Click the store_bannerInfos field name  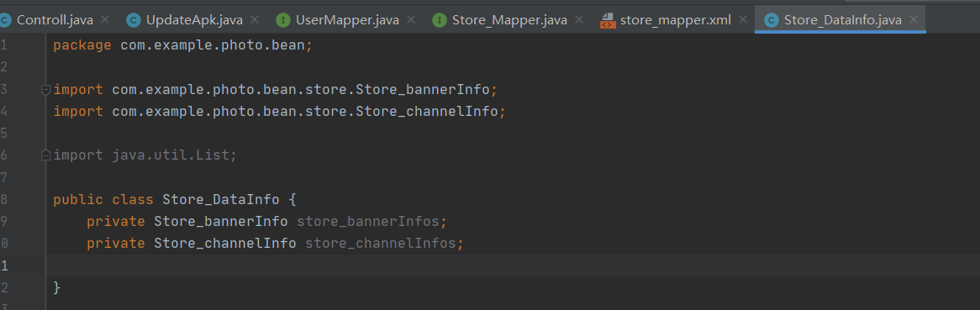(368, 221)
